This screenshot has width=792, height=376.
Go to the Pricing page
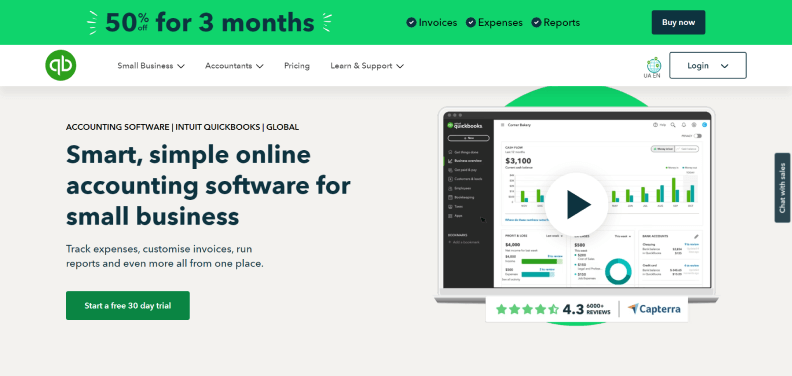[297, 66]
